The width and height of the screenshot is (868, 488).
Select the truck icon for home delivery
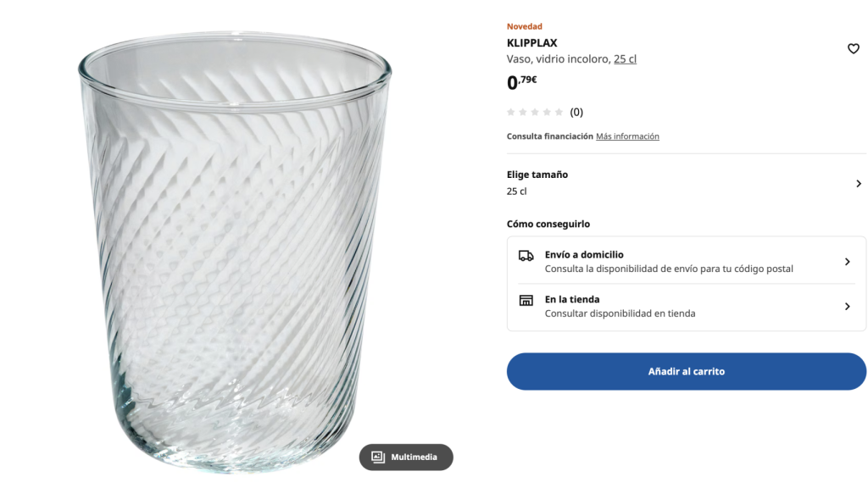[526, 255]
